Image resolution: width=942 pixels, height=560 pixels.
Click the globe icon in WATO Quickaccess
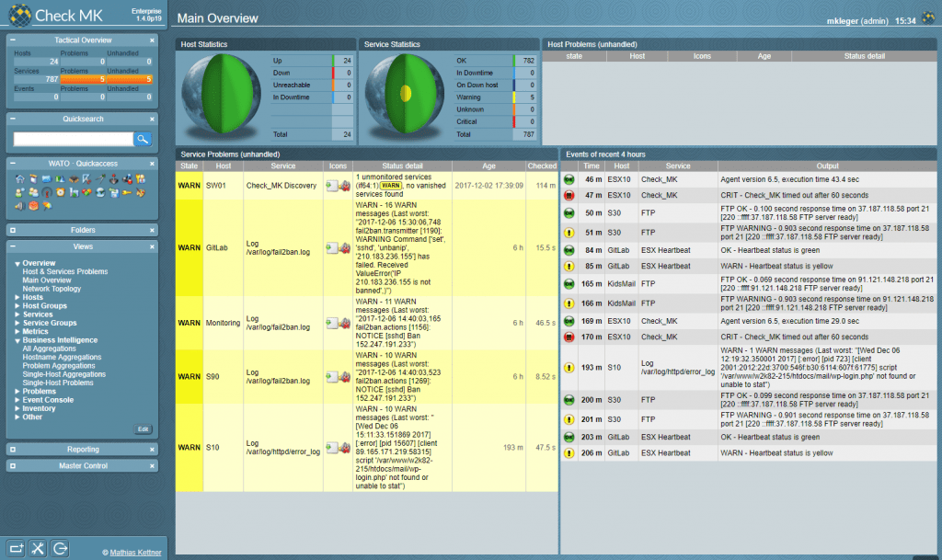point(99,193)
